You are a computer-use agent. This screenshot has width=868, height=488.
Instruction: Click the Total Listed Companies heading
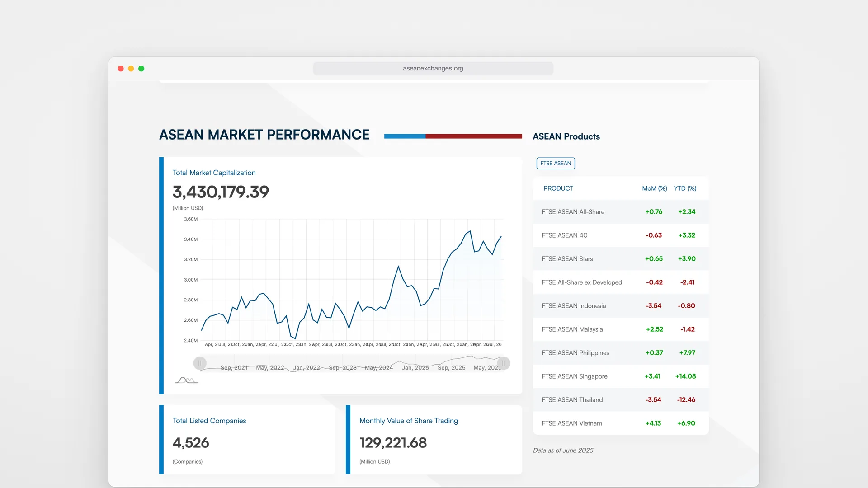(209, 421)
